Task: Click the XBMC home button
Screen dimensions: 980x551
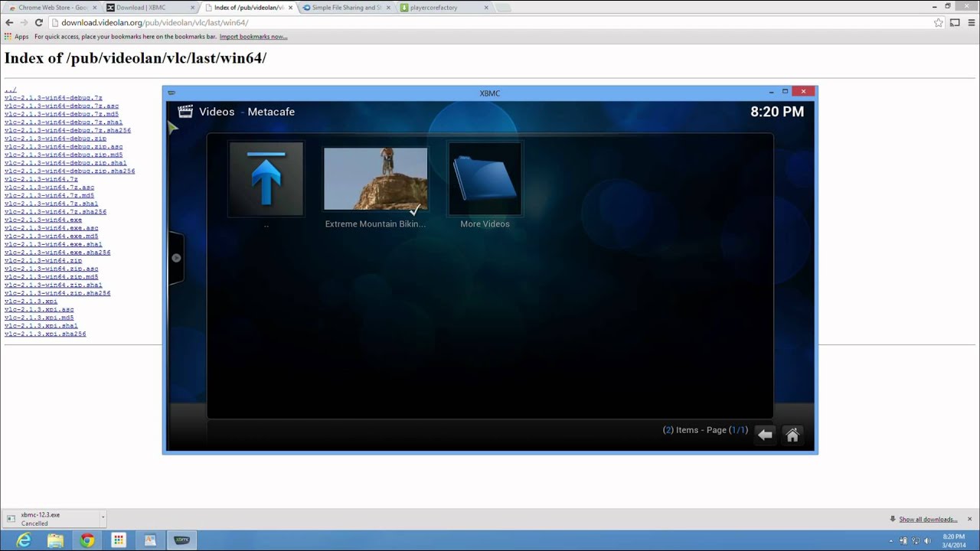Action: click(x=792, y=435)
